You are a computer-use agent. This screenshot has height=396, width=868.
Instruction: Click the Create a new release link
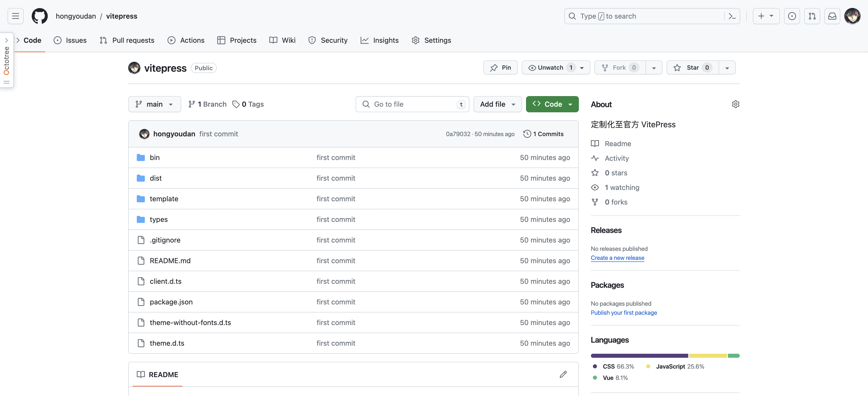617,258
